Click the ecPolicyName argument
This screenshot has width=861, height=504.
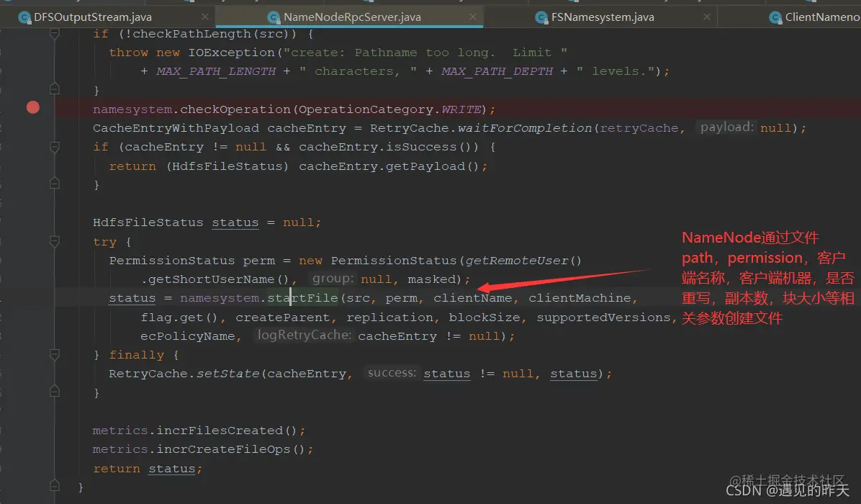point(188,336)
